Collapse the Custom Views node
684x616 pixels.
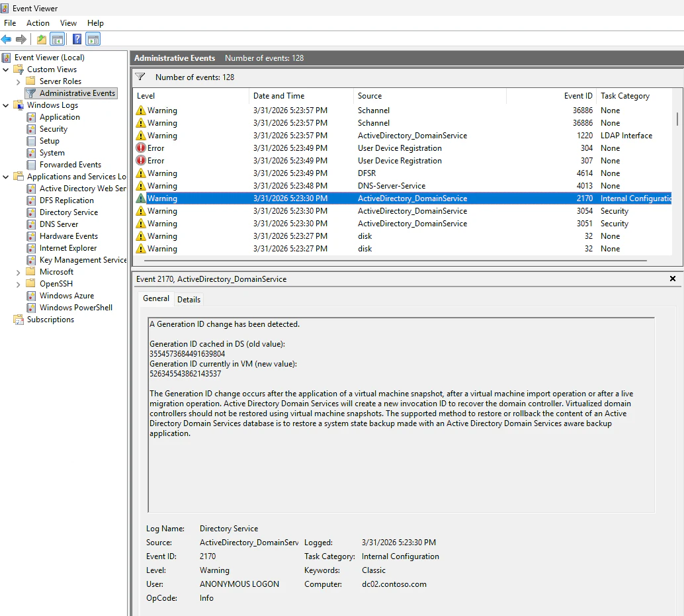[x=6, y=69]
